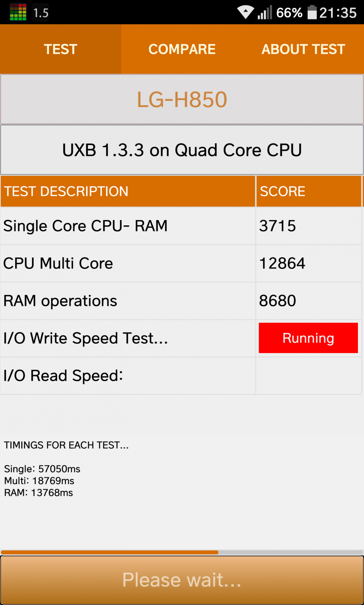Select the RAM operations row

(x=181, y=301)
